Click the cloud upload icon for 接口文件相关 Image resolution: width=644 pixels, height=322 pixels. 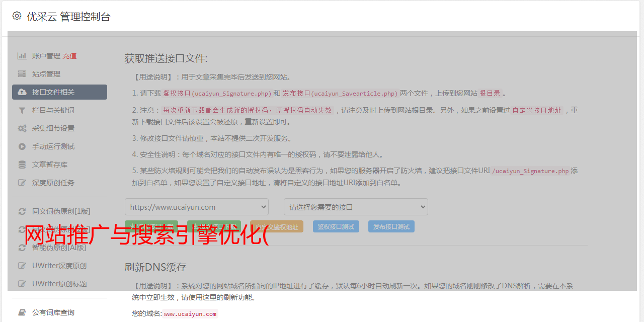[x=22, y=92]
